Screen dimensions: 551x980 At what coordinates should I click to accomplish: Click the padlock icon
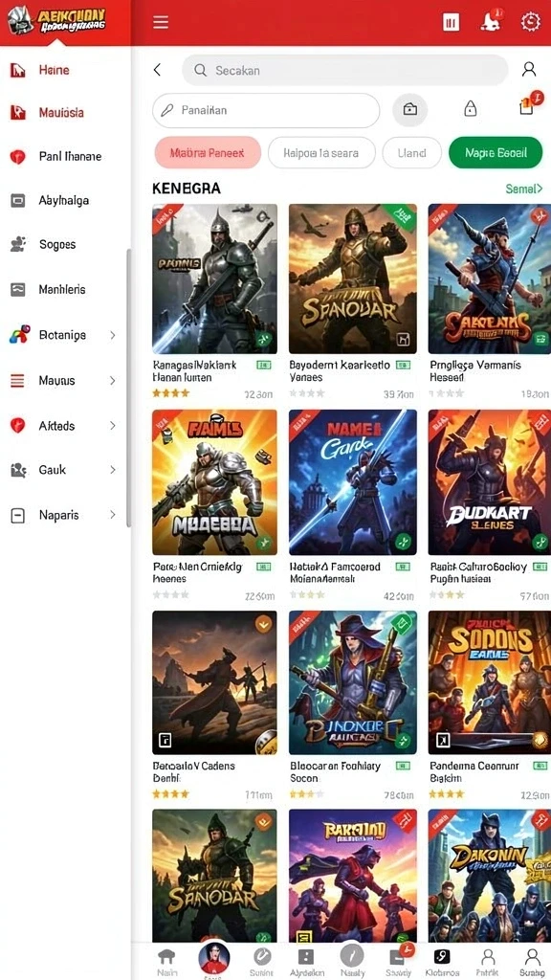pyautogui.click(x=471, y=109)
